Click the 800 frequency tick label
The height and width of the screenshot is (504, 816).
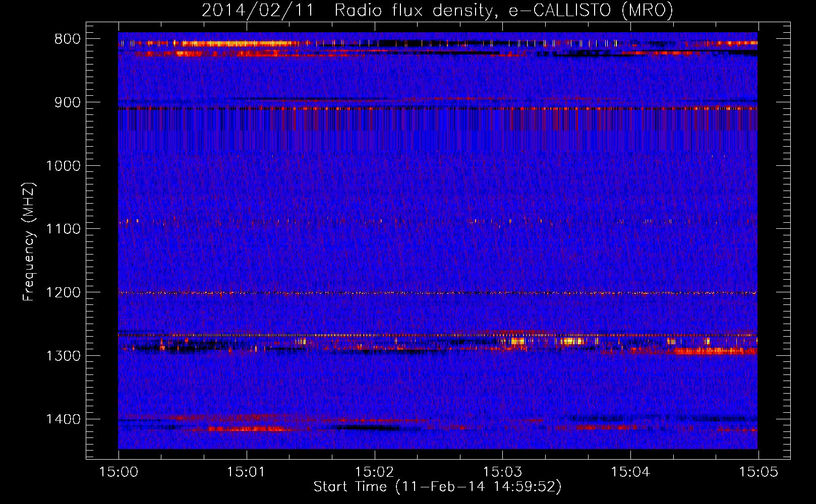[x=67, y=39]
